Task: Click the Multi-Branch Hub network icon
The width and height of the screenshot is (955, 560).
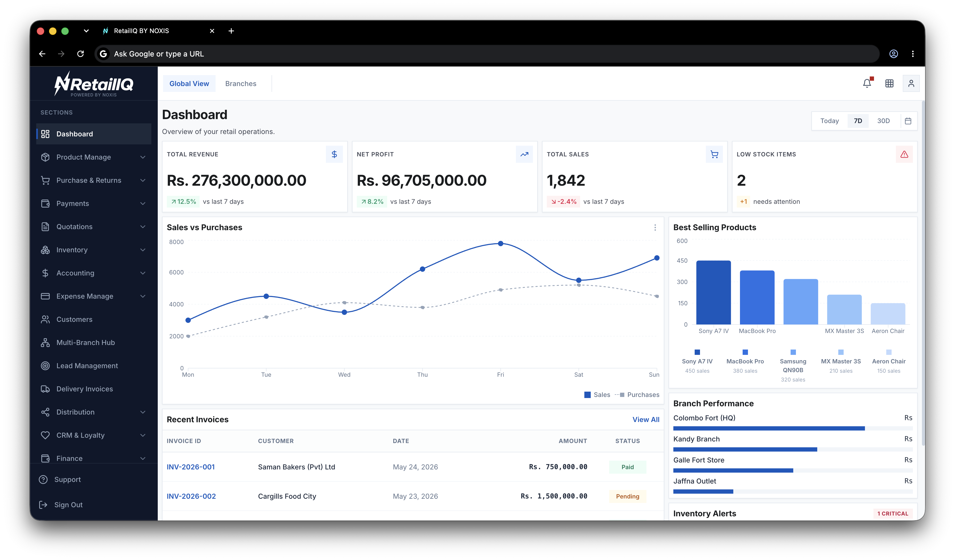Action: coord(46,343)
